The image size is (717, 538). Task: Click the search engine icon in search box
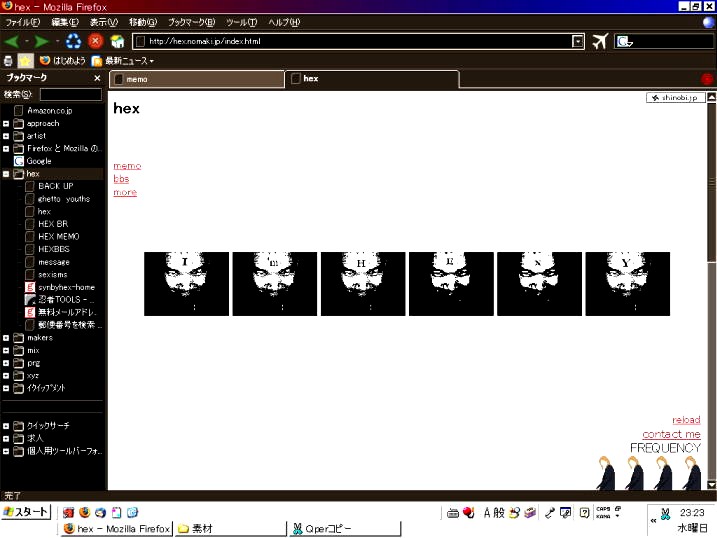(624, 42)
